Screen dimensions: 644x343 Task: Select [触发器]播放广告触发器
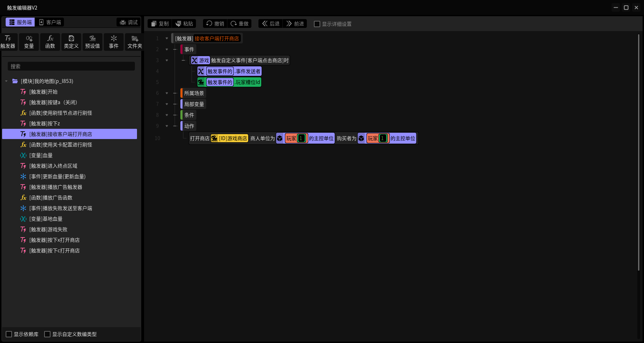(70, 187)
